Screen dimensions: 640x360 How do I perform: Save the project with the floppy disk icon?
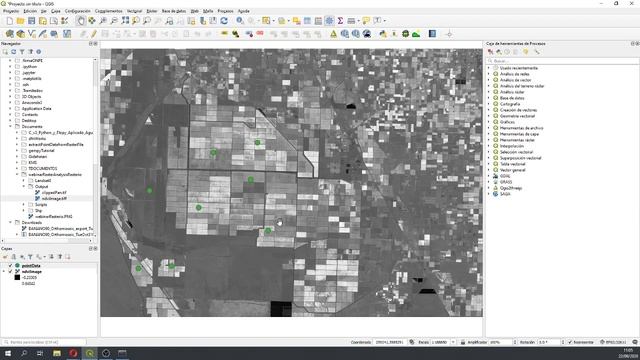[x=31, y=21]
